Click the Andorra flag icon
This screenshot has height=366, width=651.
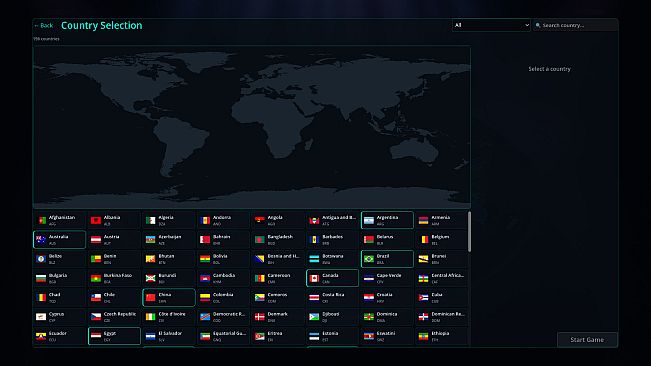tap(205, 220)
